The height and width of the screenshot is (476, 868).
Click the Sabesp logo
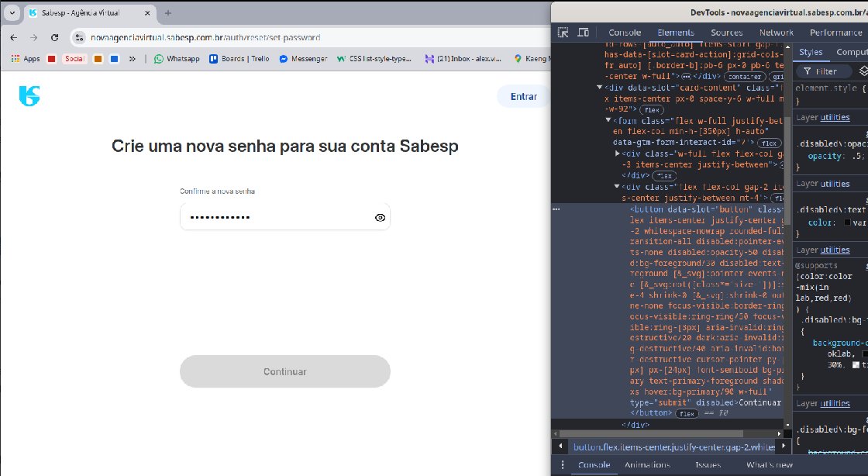(29, 96)
